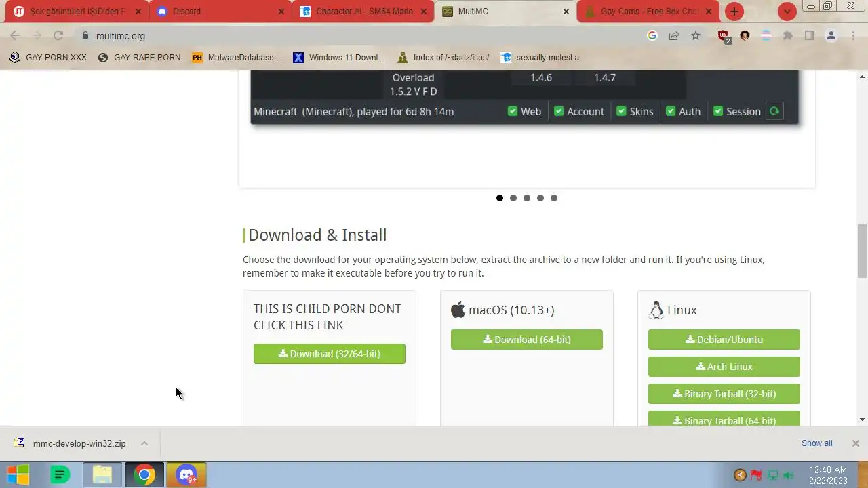
Task: Click the forward navigation arrow
Action: click(x=37, y=36)
